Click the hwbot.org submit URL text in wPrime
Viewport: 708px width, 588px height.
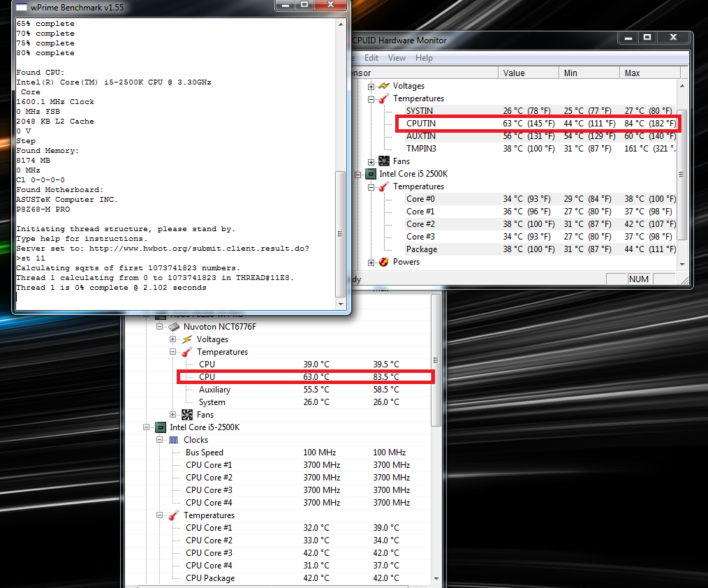point(199,249)
